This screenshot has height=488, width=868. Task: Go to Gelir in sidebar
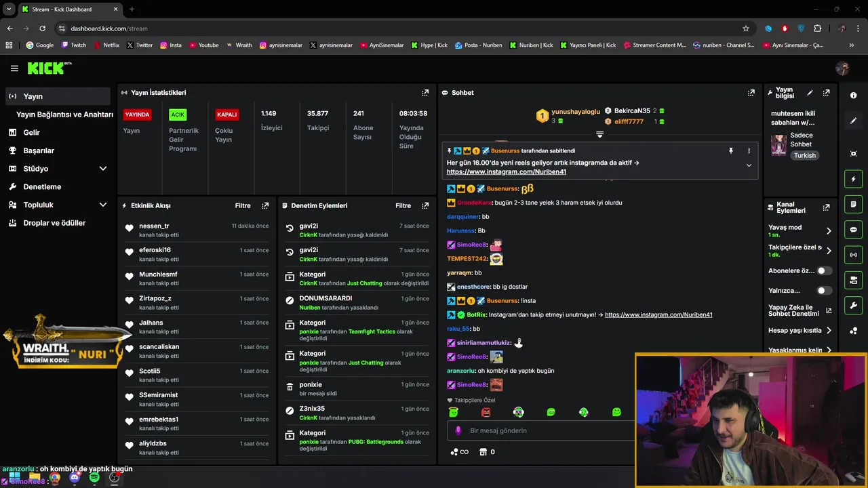tap(31, 133)
